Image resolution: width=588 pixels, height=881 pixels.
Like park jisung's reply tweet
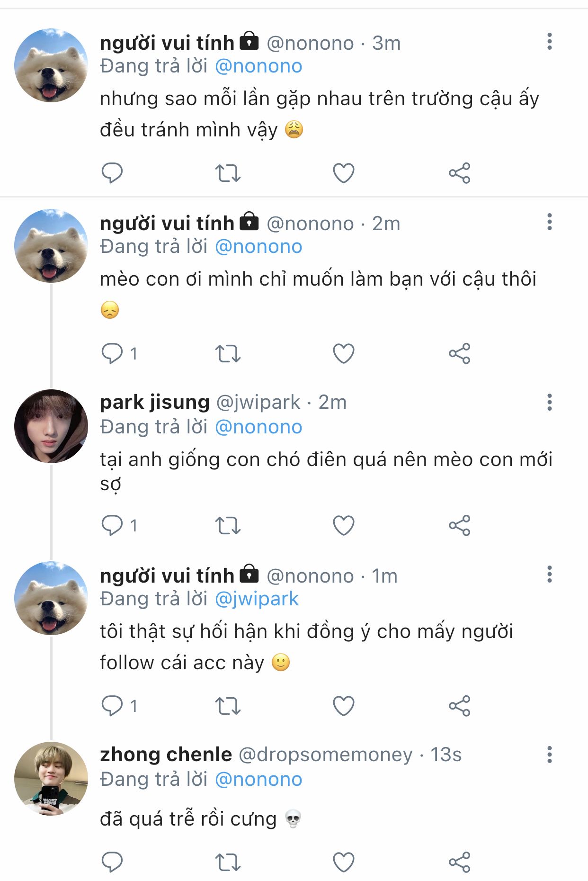click(x=344, y=525)
